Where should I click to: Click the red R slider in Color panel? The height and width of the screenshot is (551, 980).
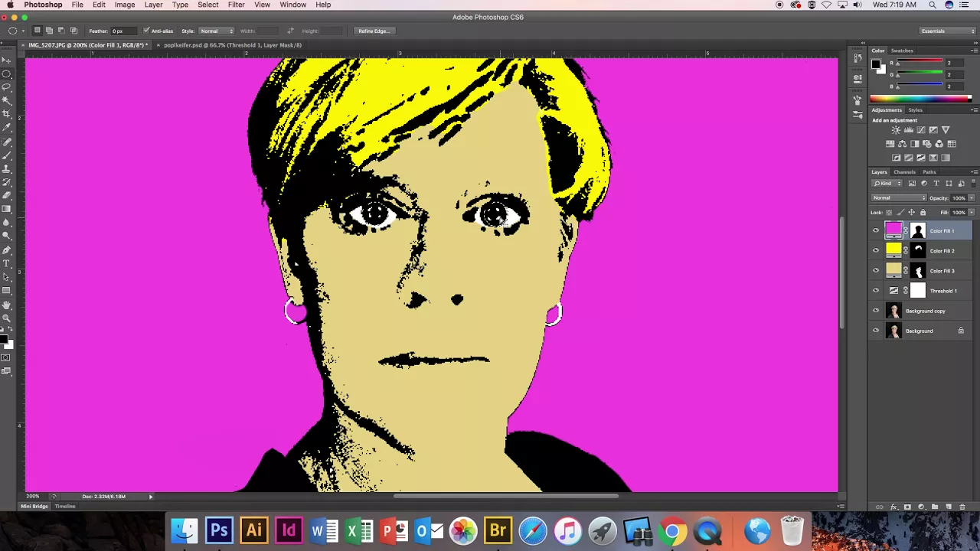[920, 63]
